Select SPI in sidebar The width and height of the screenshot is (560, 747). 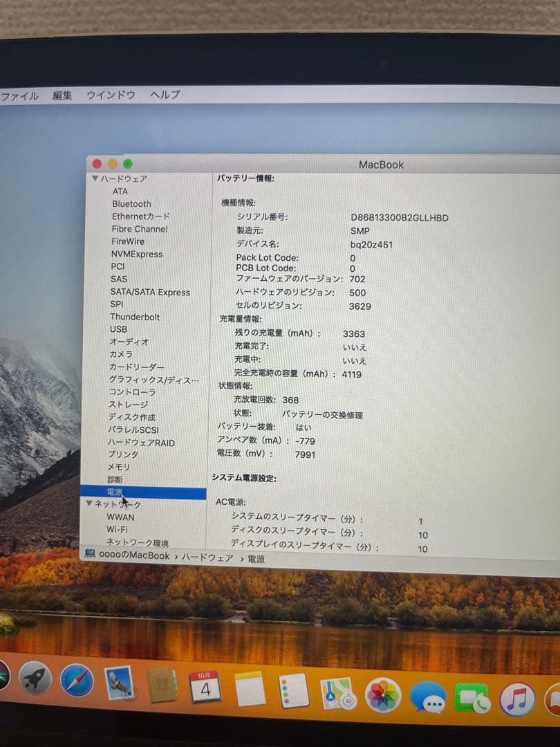point(117,304)
